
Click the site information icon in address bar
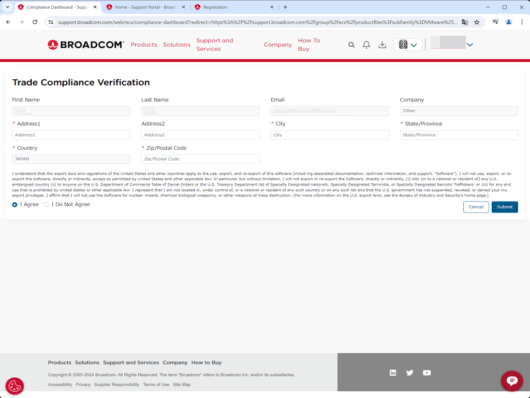coord(51,22)
